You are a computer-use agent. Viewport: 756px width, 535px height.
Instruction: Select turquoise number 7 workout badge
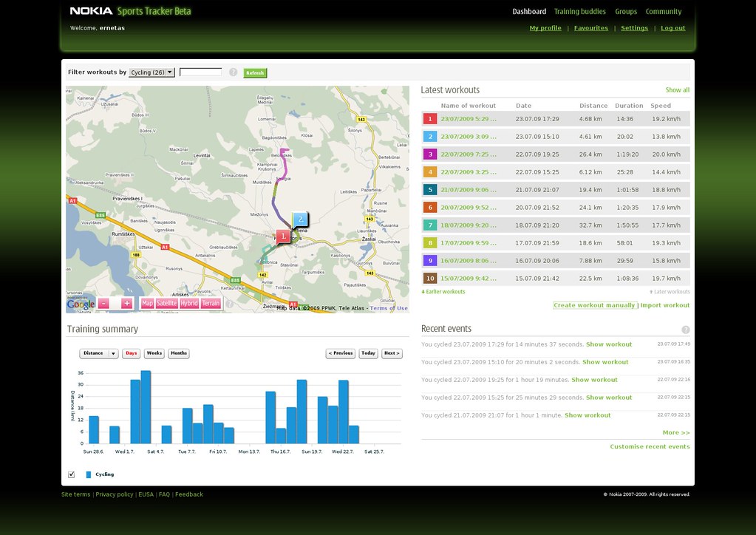point(430,225)
